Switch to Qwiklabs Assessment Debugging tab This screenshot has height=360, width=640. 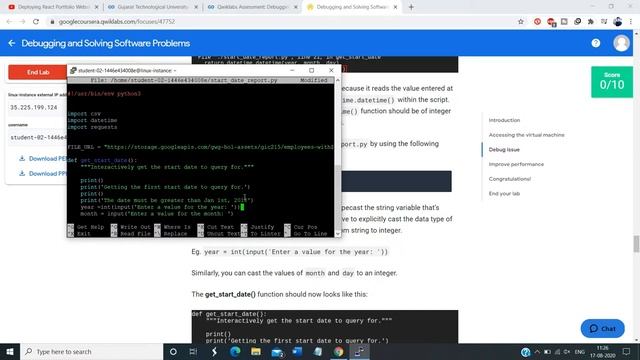tap(253, 7)
